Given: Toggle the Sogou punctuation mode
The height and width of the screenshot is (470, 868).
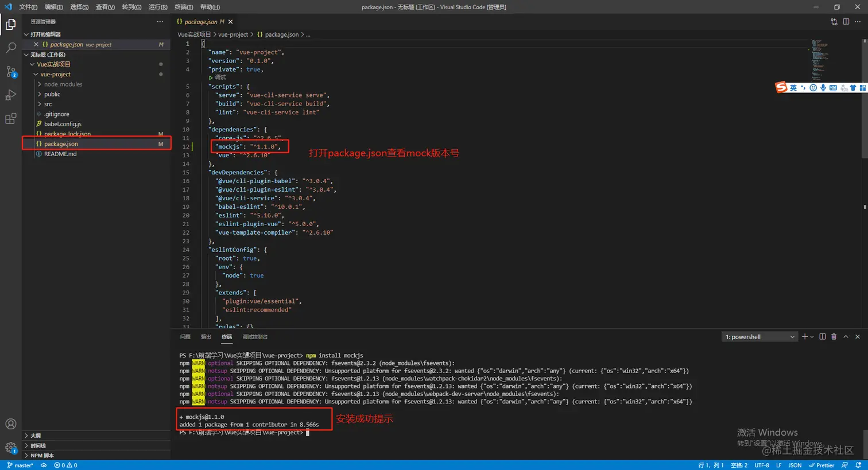Looking at the screenshot, I should [x=804, y=88].
